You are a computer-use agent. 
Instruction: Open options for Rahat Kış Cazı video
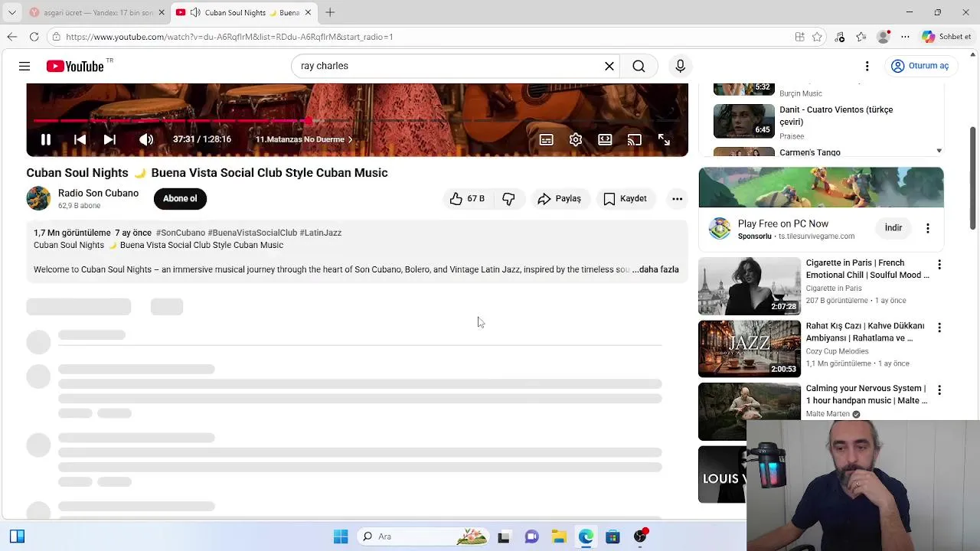click(939, 328)
